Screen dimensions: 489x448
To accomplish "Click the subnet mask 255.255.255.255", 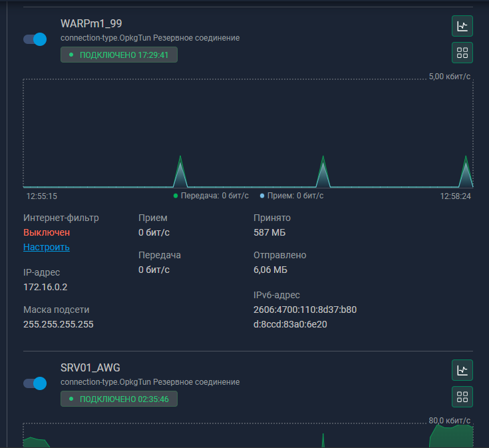I will point(58,324).
